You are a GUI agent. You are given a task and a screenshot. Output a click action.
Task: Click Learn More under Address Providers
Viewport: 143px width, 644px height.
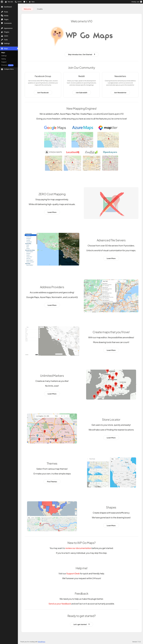[x=52, y=305]
